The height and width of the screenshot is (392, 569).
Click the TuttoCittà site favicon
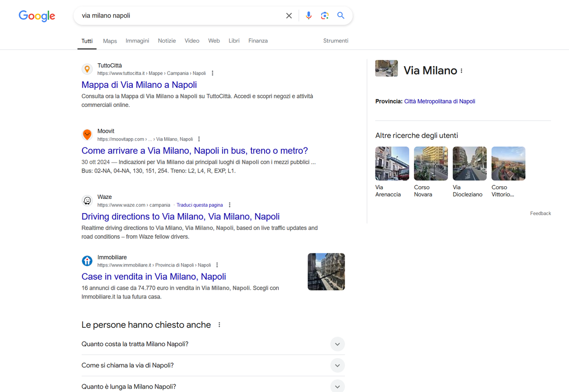87,69
